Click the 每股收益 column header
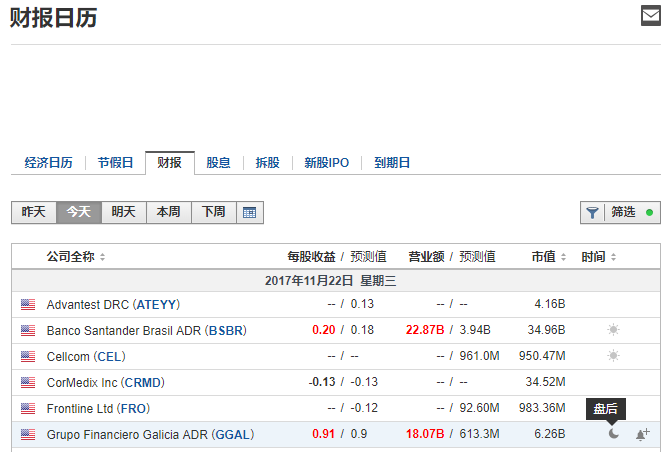This screenshot has width=664, height=452. 311,257
